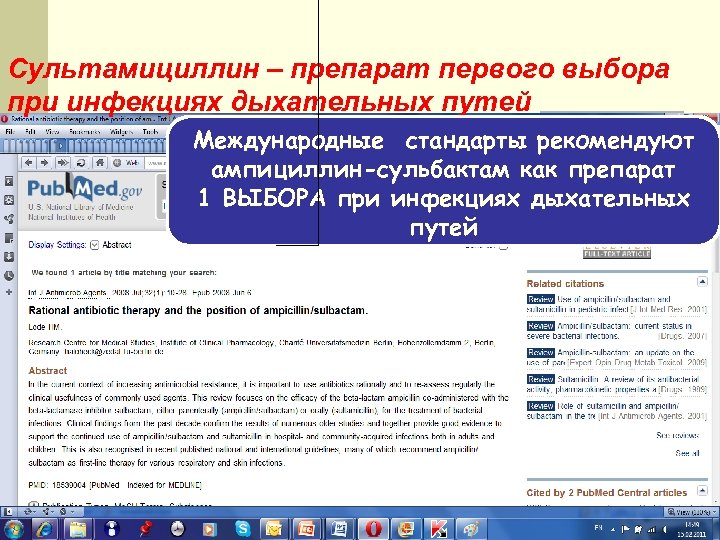Screen dimensions: 720x540
Task: Open the See all link
Action: [x=687, y=453]
